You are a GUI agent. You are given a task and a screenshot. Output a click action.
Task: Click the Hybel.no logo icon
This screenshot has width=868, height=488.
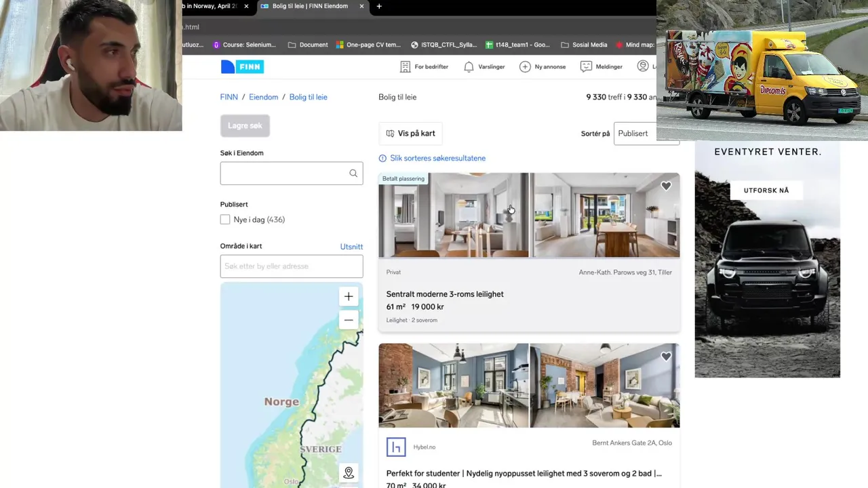pyautogui.click(x=396, y=447)
